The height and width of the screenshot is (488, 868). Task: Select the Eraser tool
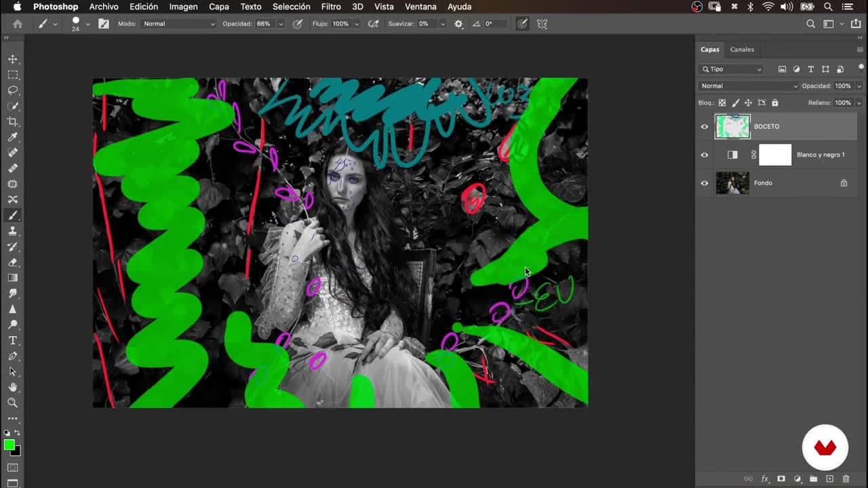coord(13,262)
